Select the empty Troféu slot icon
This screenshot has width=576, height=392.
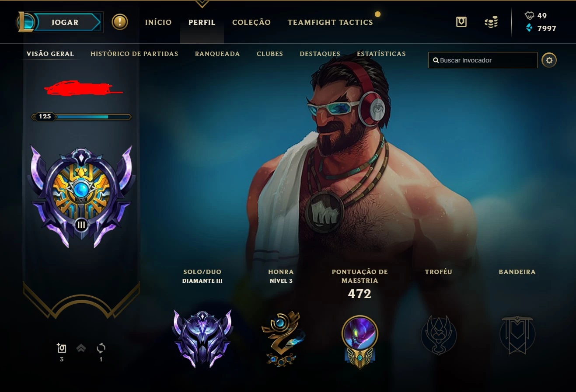(x=439, y=335)
